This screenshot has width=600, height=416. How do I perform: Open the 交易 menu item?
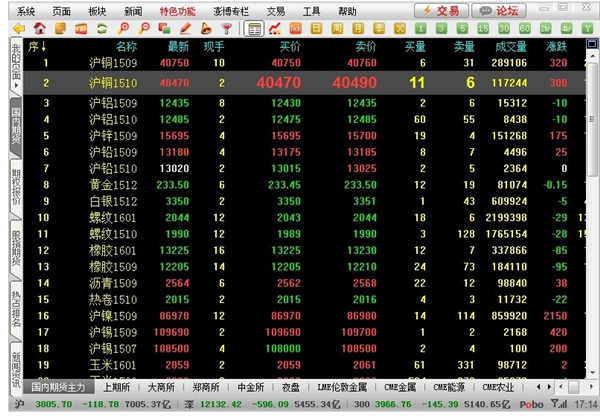tap(276, 11)
